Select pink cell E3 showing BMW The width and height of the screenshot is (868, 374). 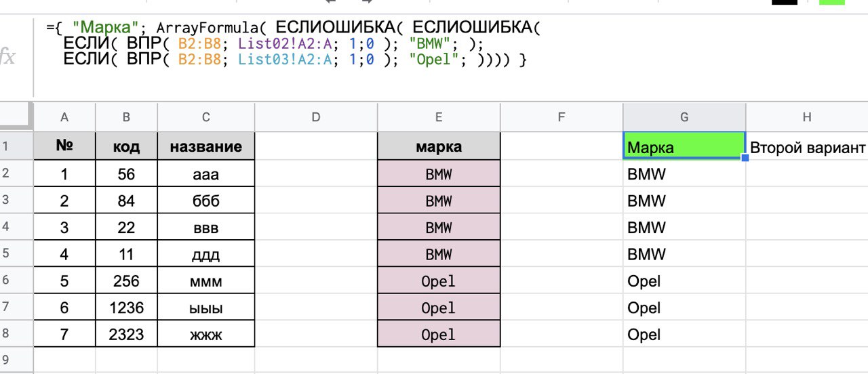click(x=439, y=201)
